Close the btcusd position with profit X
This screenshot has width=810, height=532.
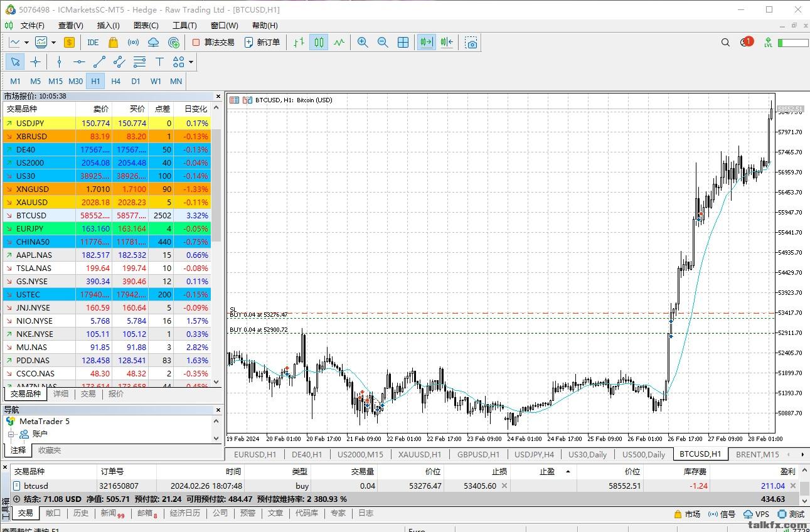click(x=792, y=486)
